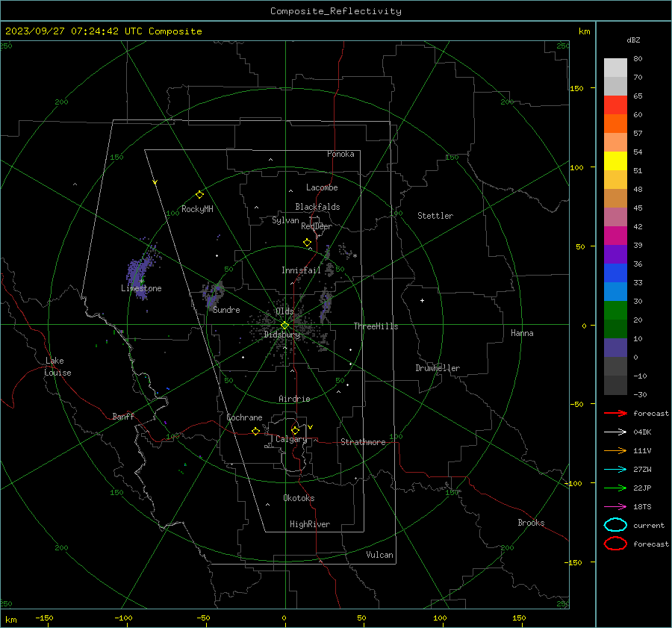
Task: Click the white asterisk marker by Limestone
Action: pyautogui.click(x=142, y=282)
